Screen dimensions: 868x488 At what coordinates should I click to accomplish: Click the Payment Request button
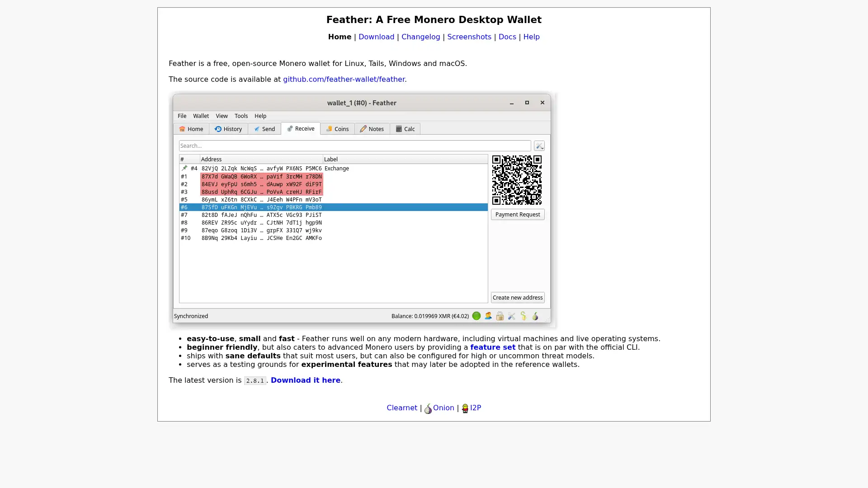pos(517,214)
